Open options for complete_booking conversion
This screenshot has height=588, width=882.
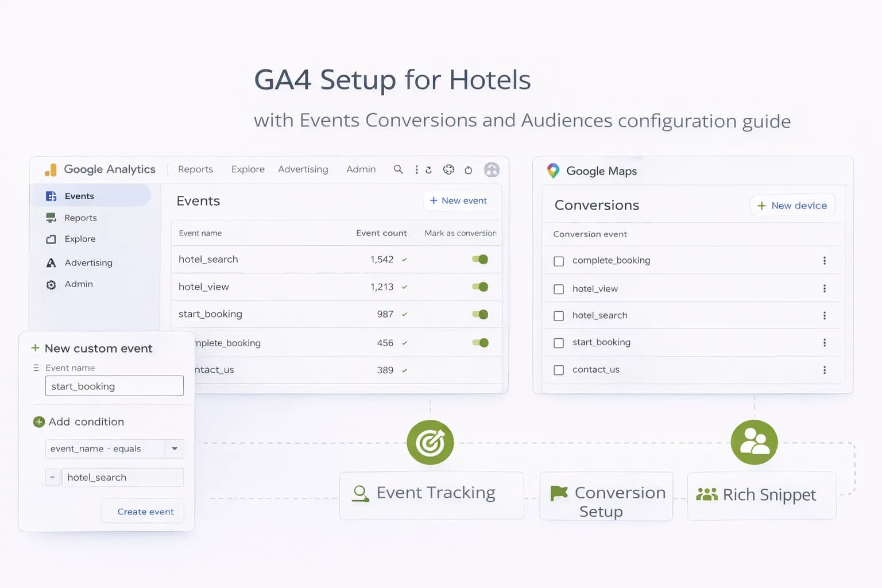point(825,261)
